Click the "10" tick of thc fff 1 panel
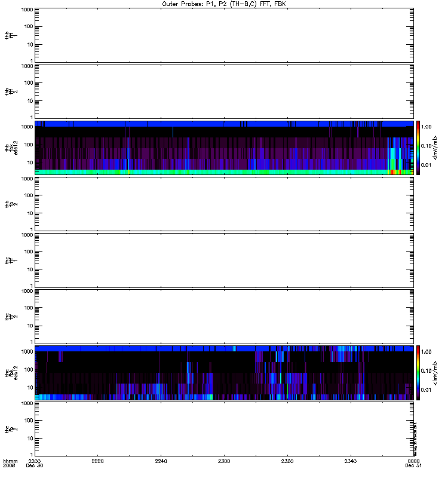448x478 pixels. click(30, 270)
